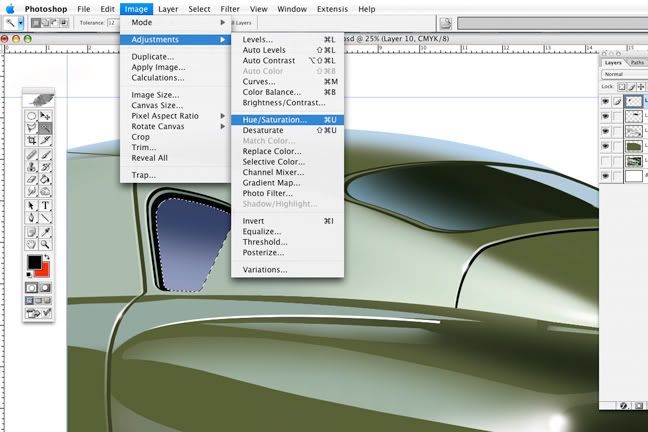Select the History Brush tool
This screenshot has width=648, height=432.
(x=45, y=167)
